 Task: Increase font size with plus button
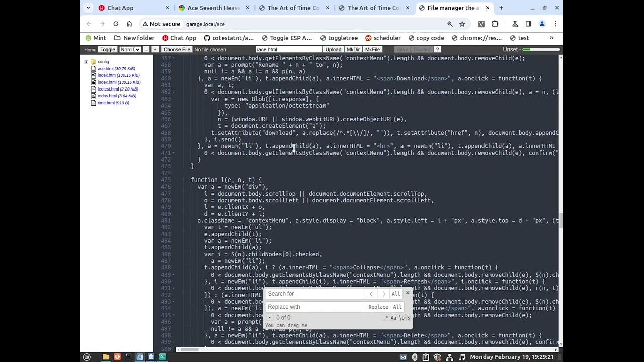155,50
